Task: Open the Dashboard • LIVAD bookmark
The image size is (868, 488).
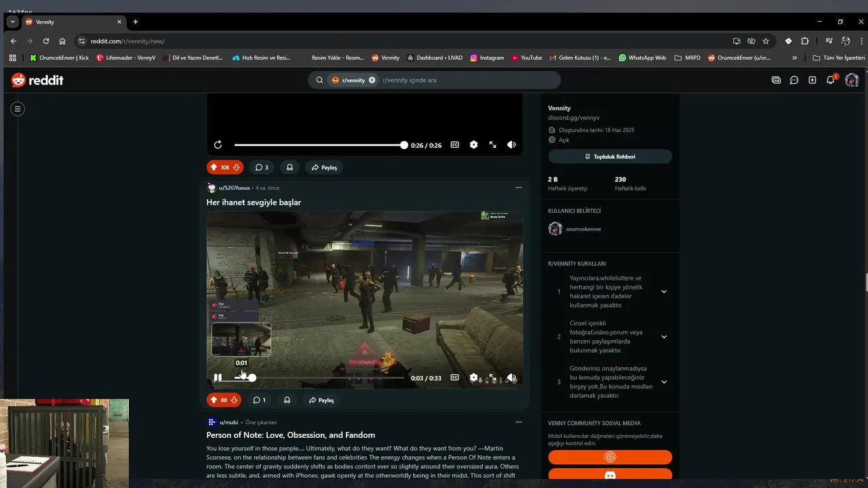Action: 434,58
